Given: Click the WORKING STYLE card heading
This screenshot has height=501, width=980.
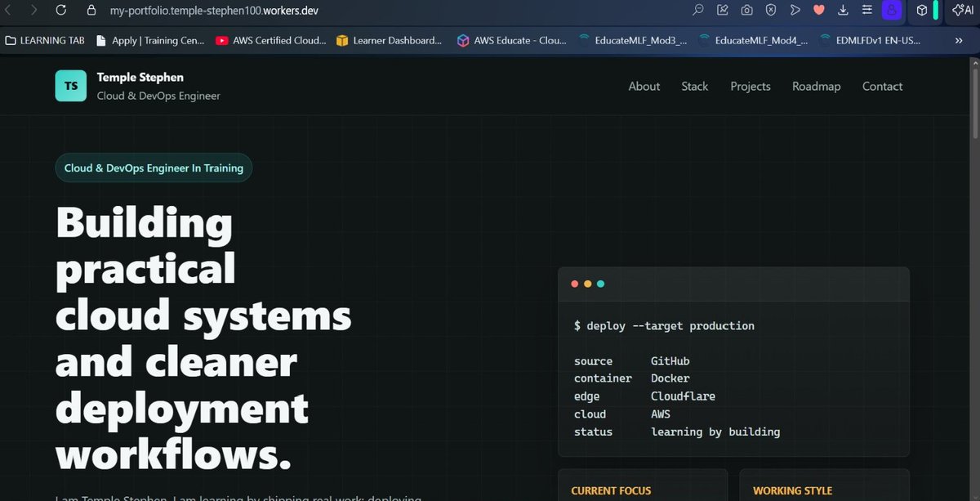Looking at the screenshot, I should pos(792,490).
